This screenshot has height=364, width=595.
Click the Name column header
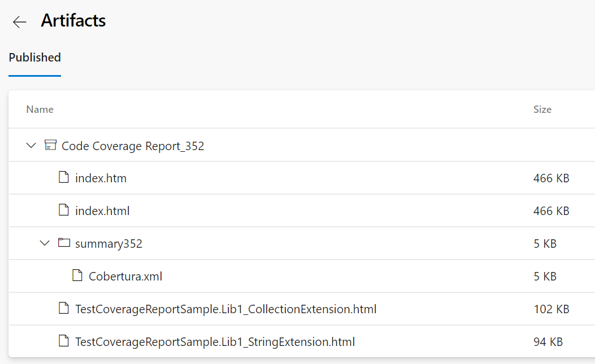(40, 109)
